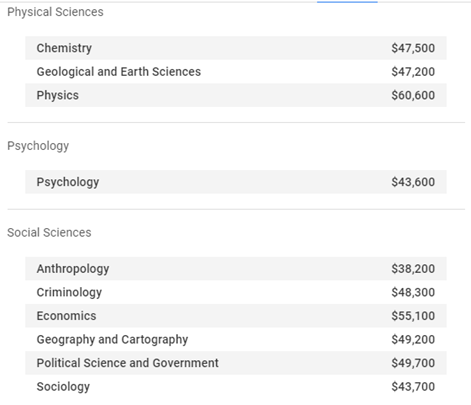The height and width of the screenshot is (405, 471).
Task: Select the Sociology row
Action: point(236,387)
